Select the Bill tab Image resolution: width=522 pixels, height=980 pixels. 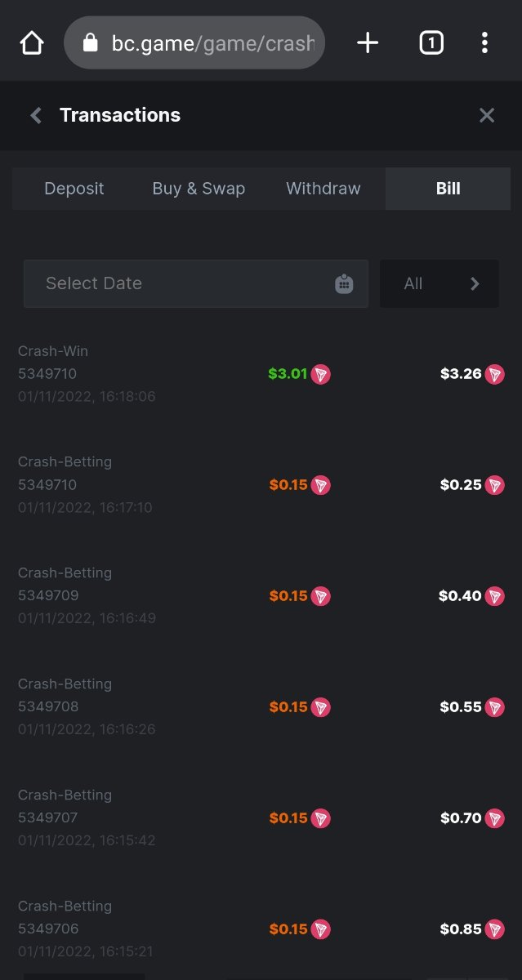click(x=448, y=189)
